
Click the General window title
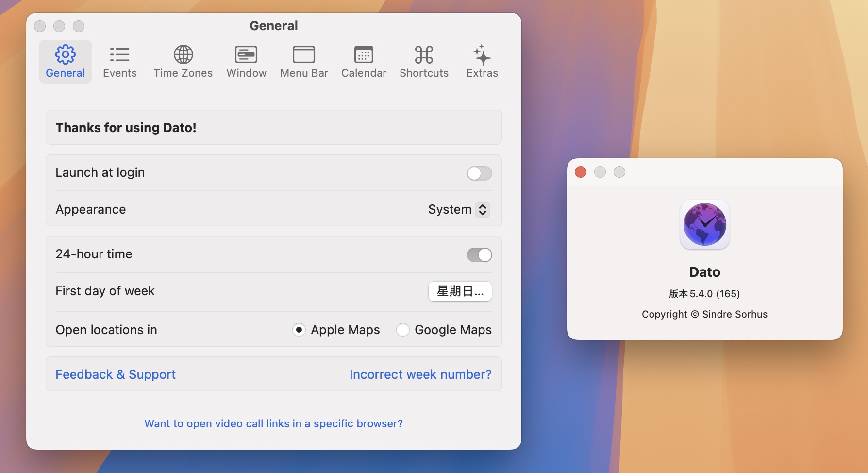[x=274, y=26]
